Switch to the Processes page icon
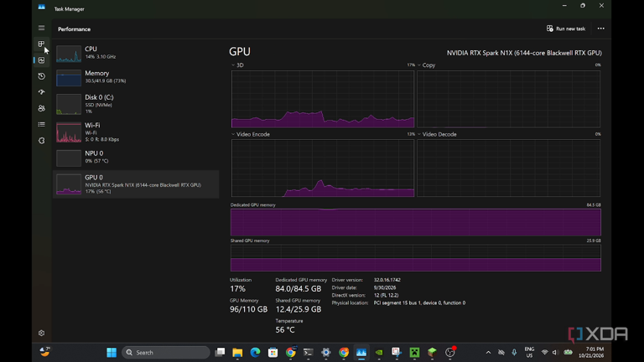The height and width of the screenshot is (362, 644). point(41,44)
